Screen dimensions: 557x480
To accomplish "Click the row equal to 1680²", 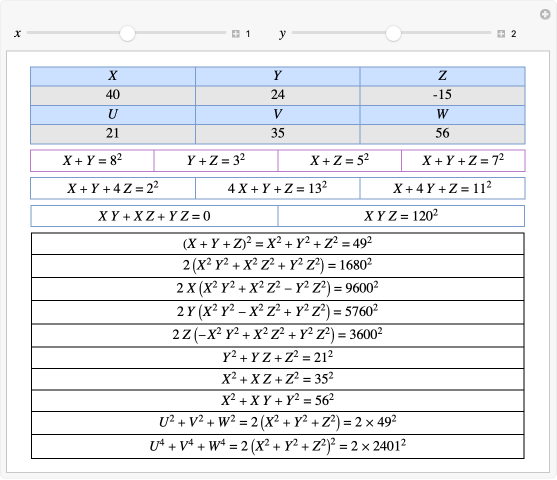I will point(277,266).
